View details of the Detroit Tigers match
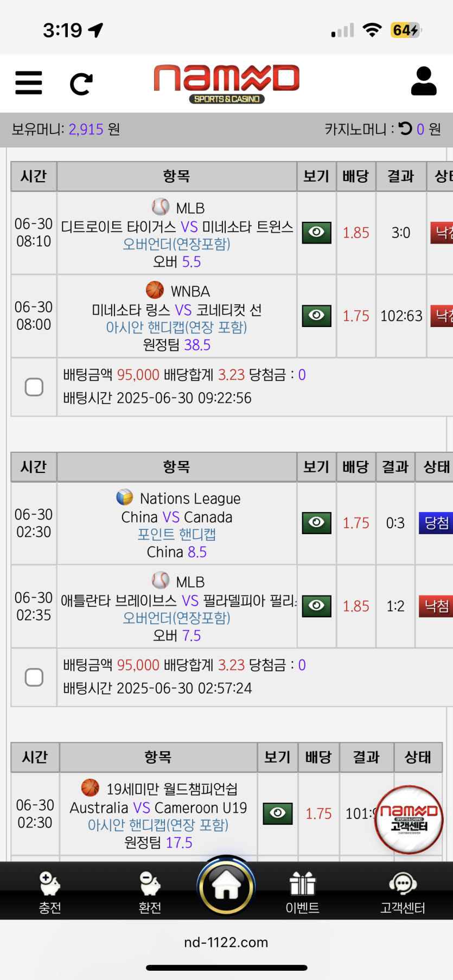Image resolution: width=453 pixels, height=980 pixels. coord(316,233)
